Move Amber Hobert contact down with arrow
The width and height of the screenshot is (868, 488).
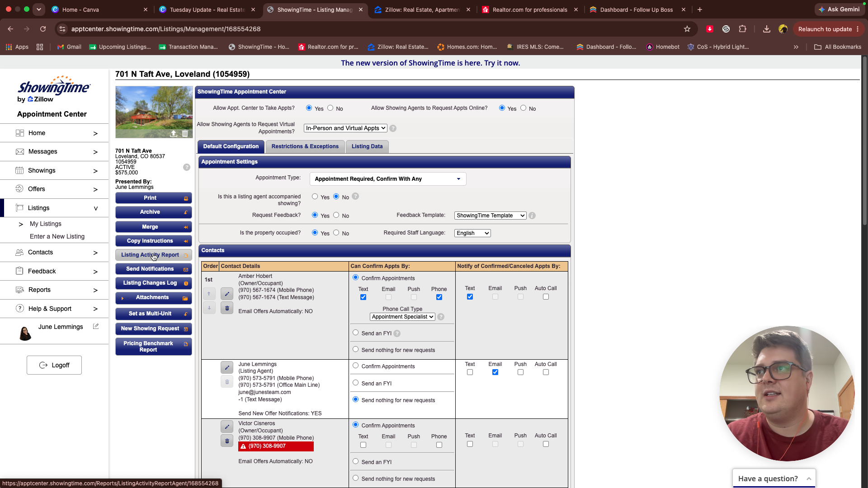[x=209, y=308]
